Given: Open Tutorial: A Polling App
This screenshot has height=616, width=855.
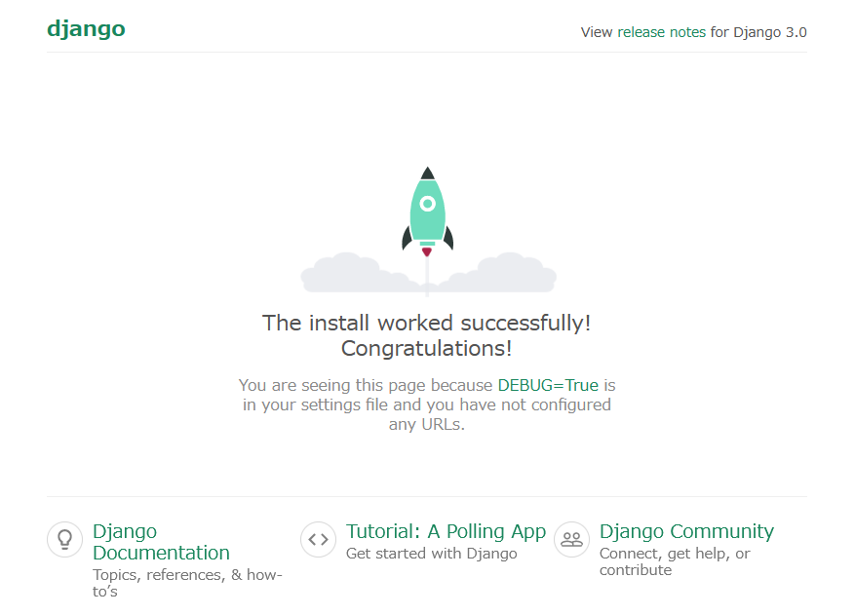Looking at the screenshot, I should pos(446,531).
